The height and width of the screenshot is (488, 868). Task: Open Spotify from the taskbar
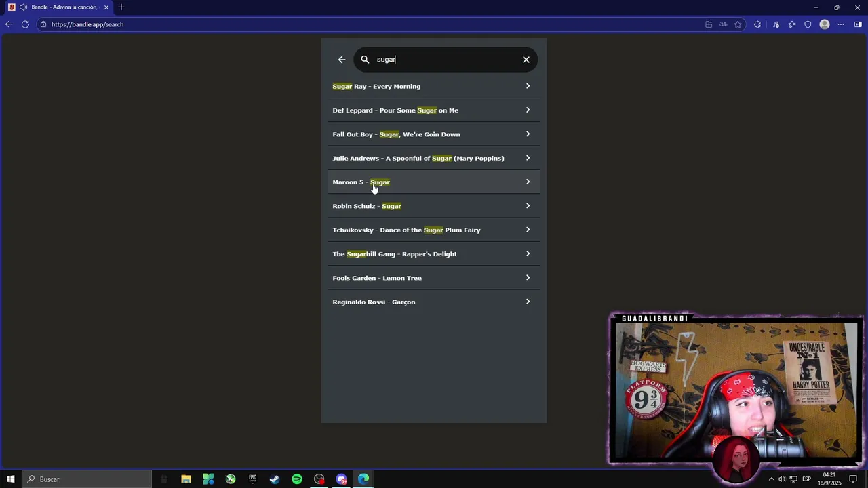(x=297, y=479)
